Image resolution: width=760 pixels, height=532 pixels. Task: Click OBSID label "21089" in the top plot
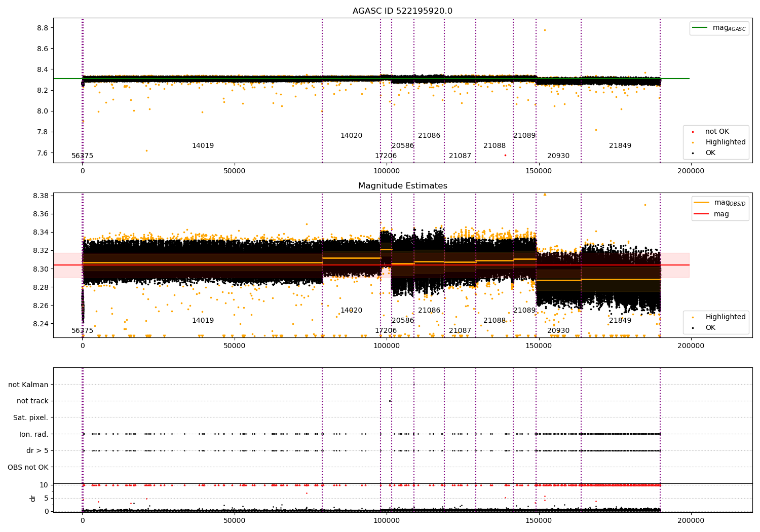[524, 136]
